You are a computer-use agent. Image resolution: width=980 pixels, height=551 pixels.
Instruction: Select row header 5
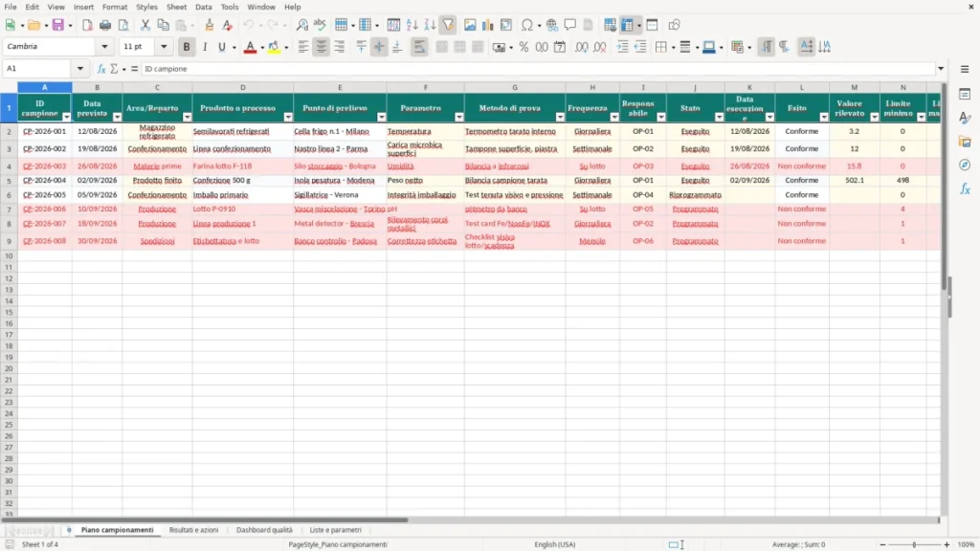(9, 180)
